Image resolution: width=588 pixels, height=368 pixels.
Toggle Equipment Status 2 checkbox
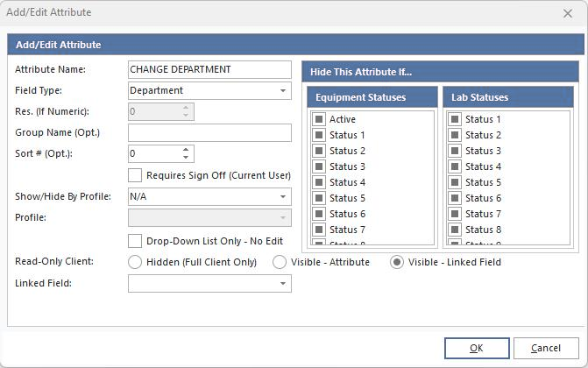click(319, 151)
